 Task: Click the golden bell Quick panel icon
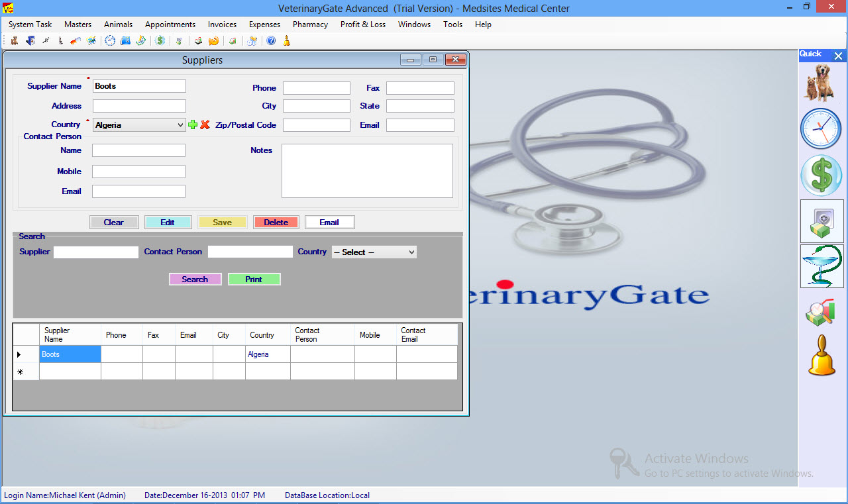(821, 356)
